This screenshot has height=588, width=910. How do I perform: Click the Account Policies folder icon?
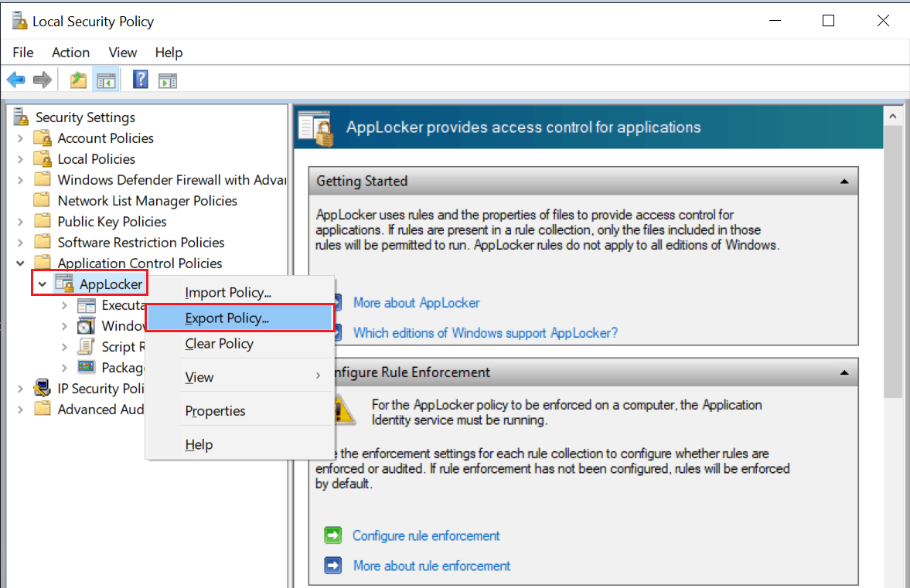tap(43, 138)
